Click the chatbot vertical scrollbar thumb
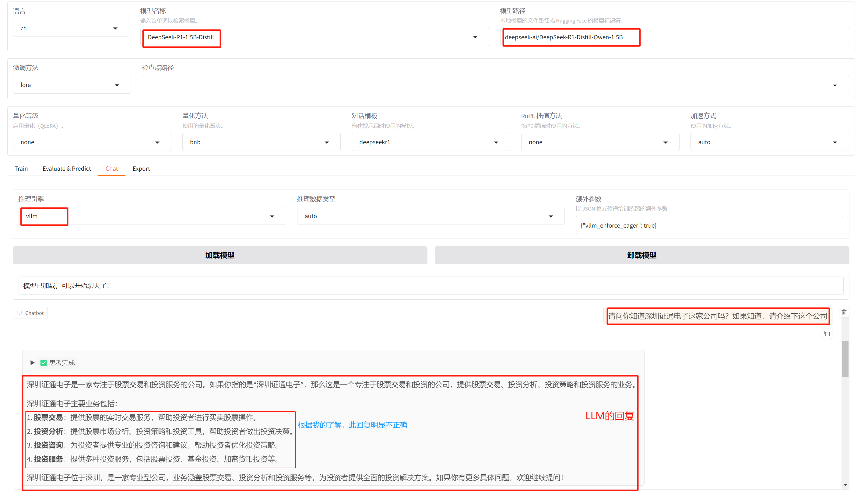868x495 pixels. (845, 359)
